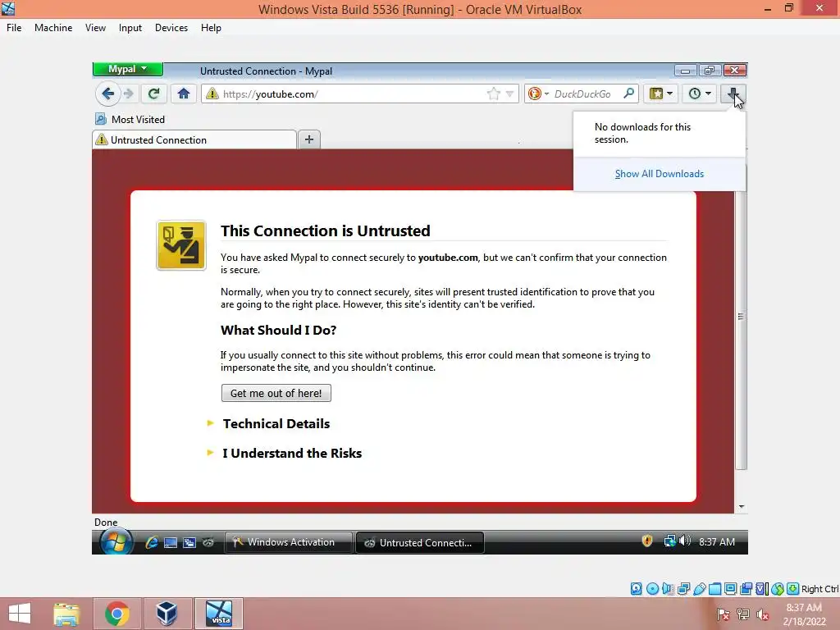Image resolution: width=840 pixels, height=630 pixels.
Task: Go back with the Mypal back arrow
Action: 107,94
